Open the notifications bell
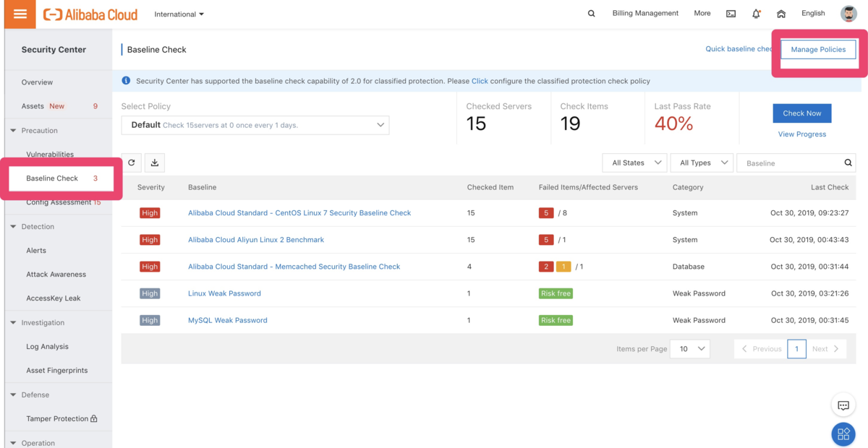Screen dimensions: 868x448 pyautogui.click(x=756, y=14)
